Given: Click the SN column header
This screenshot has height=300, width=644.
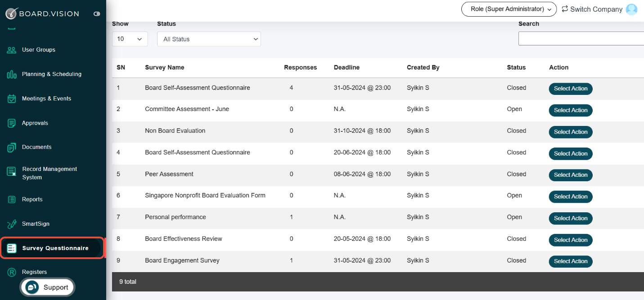Looking at the screenshot, I should coord(121,67).
